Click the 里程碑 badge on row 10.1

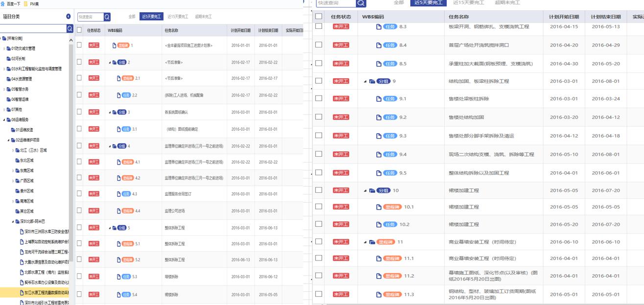[392, 207]
